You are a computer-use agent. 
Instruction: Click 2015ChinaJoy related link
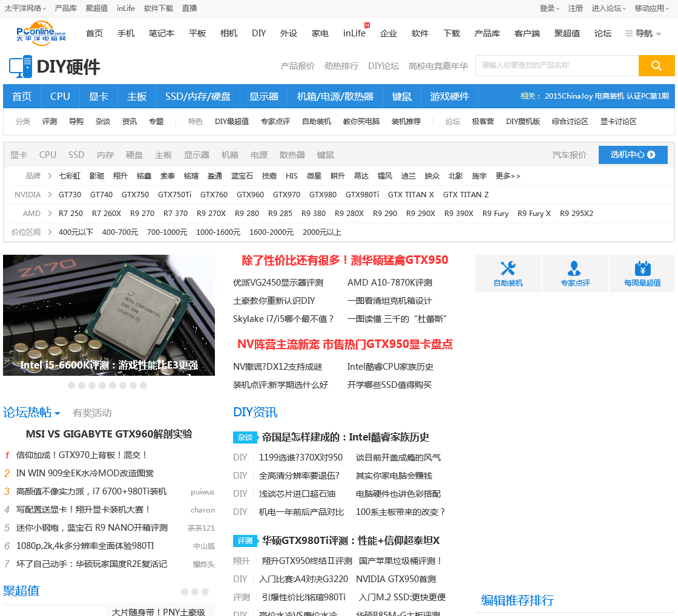[x=568, y=96]
